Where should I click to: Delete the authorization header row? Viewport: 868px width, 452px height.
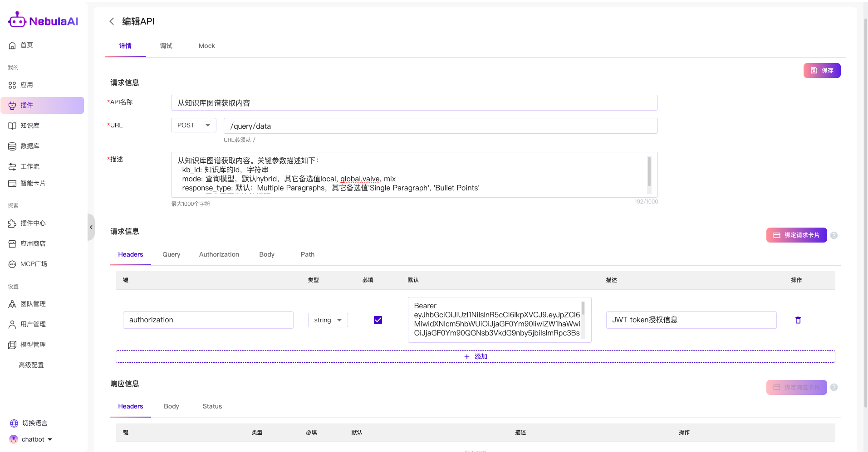tap(798, 320)
